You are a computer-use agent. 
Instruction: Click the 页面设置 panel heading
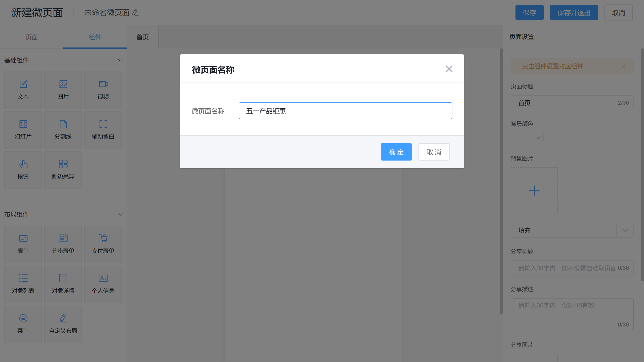point(521,37)
